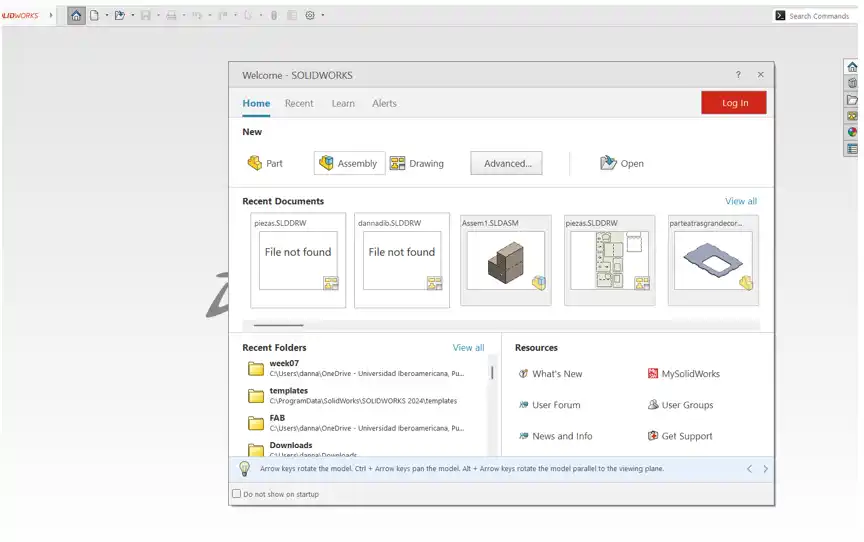Expand the Save dropdown arrow
The width and height of the screenshot is (864, 542).
pos(158,15)
